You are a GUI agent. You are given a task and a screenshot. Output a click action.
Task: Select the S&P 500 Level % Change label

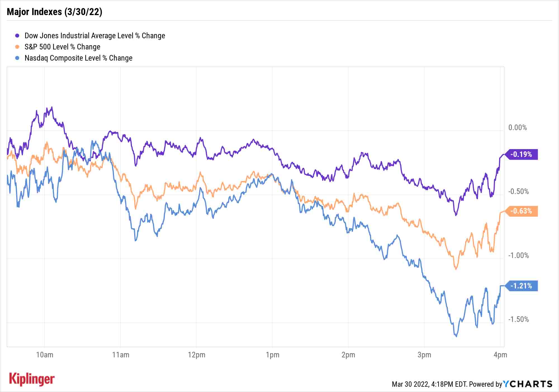pyautogui.click(x=62, y=47)
